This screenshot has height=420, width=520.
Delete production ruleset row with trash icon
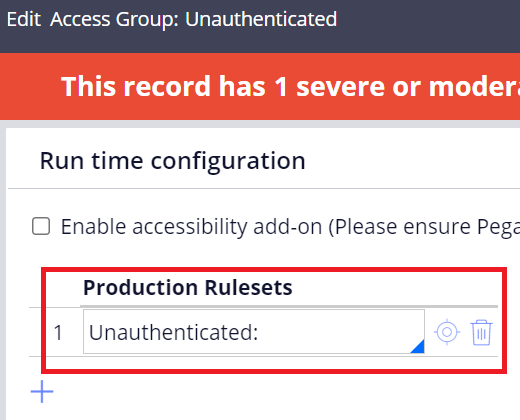[x=481, y=332]
